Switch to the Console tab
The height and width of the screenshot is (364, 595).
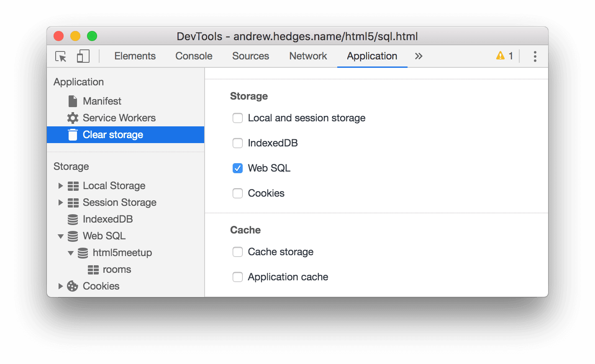(x=193, y=56)
